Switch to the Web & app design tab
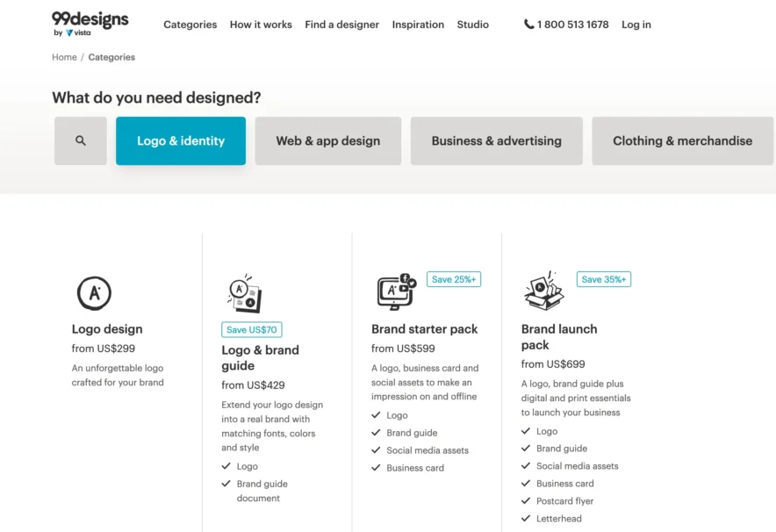 coord(327,140)
